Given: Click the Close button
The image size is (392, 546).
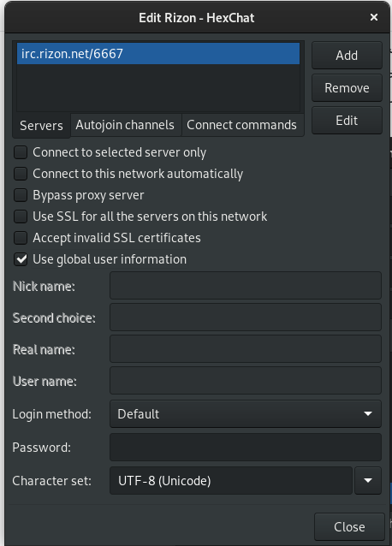Looking at the screenshot, I should pos(349,526).
